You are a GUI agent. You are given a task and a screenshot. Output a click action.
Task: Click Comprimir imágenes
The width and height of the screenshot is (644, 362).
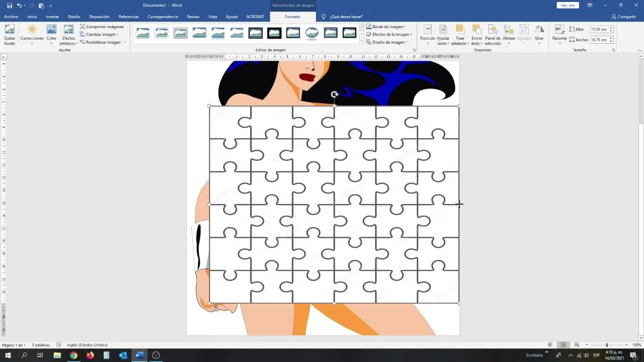pyautogui.click(x=103, y=26)
